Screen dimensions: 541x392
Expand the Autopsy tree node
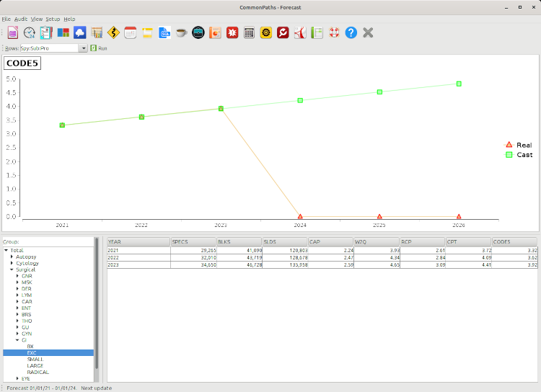click(x=12, y=257)
